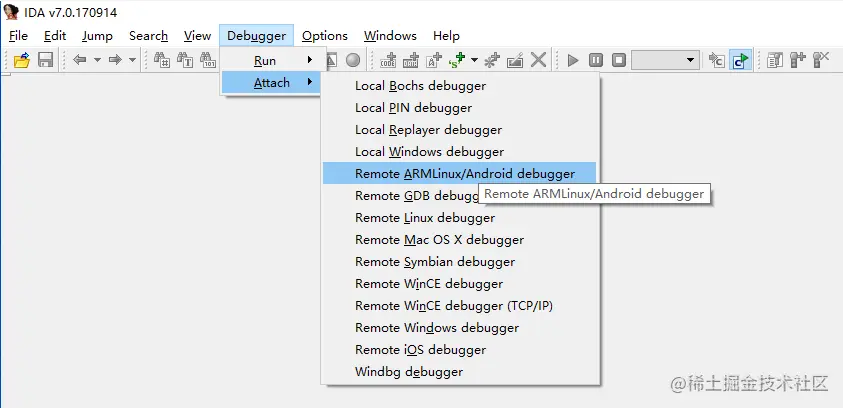
Task: Click the Open file folder icon
Action: tap(22, 60)
